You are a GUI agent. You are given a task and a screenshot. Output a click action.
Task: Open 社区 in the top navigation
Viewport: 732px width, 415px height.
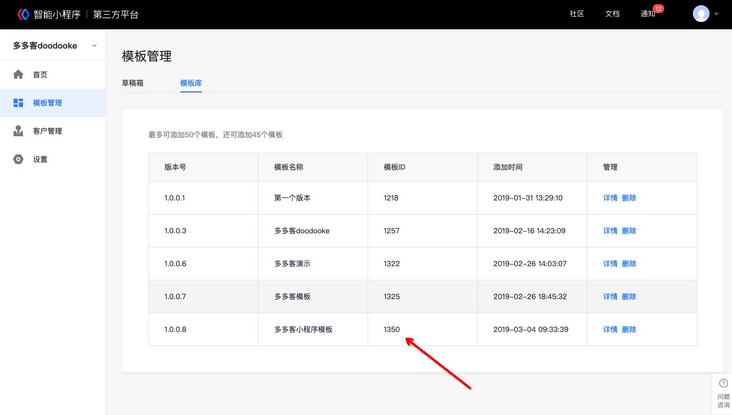(577, 14)
